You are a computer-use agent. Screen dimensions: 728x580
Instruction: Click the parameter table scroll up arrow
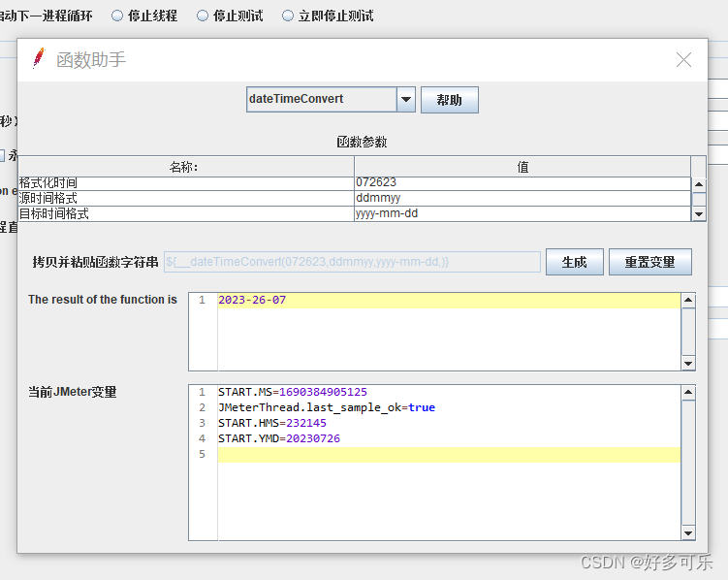point(699,184)
